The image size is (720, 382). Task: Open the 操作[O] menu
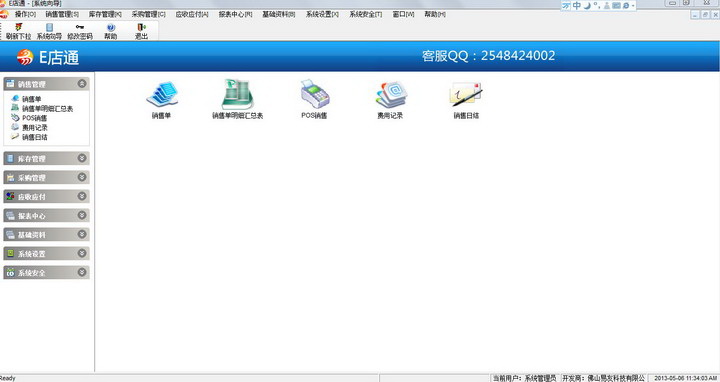pyautogui.click(x=25, y=14)
